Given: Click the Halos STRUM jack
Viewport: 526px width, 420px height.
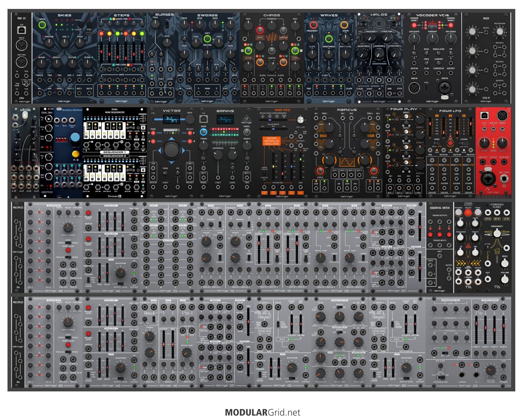Looking at the screenshot, I should [x=359, y=94].
